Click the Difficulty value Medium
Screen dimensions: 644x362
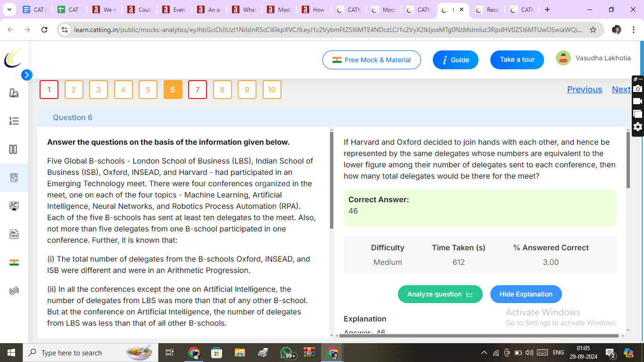(388, 262)
